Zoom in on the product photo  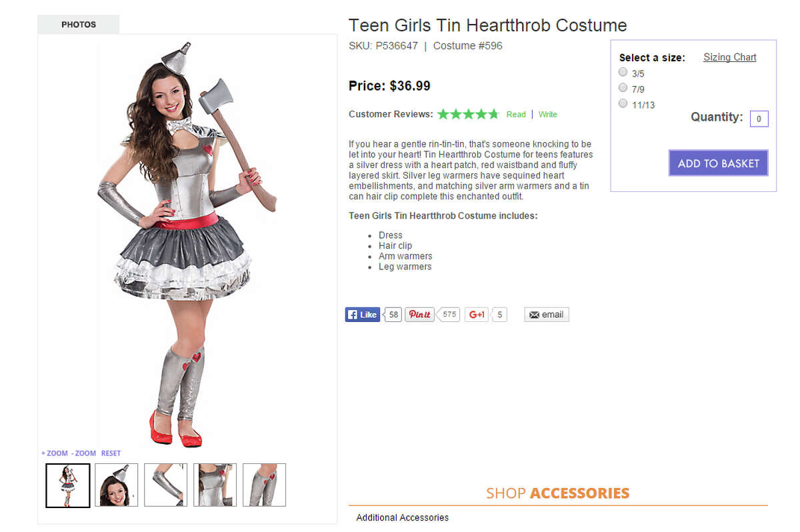(56, 453)
